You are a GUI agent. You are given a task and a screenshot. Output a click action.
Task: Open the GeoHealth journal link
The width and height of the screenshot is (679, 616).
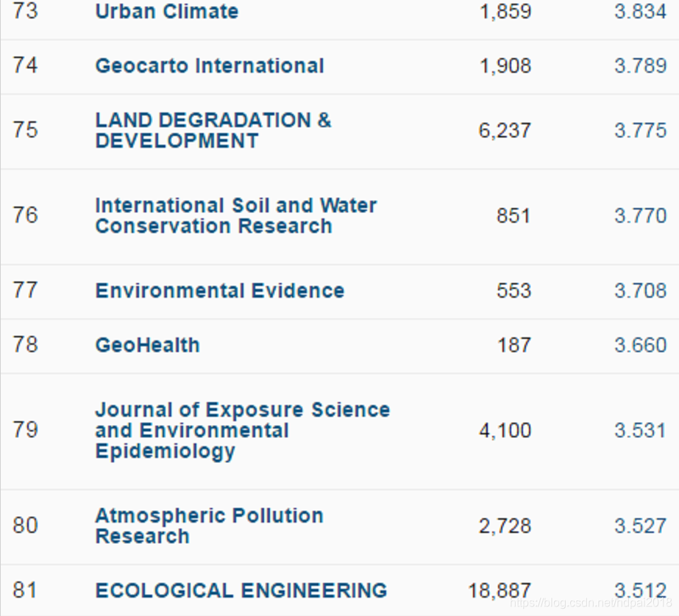[x=148, y=345]
